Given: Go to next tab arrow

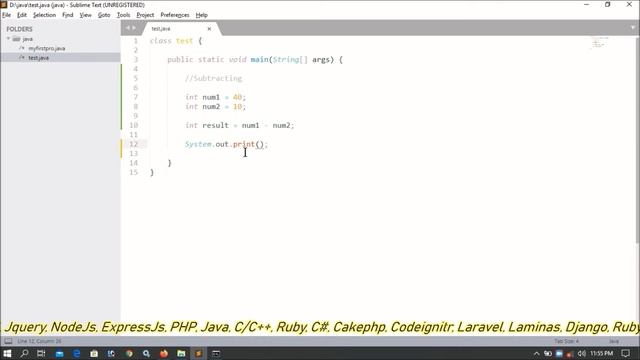Looking at the screenshot, I should pyautogui.click(x=134, y=28).
